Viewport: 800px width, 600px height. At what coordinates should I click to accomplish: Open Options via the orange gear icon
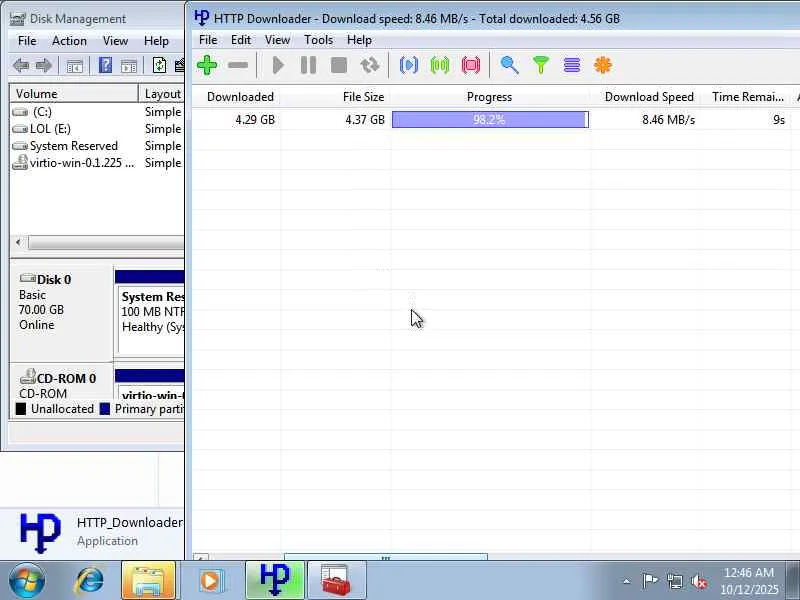pyautogui.click(x=603, y=65)
